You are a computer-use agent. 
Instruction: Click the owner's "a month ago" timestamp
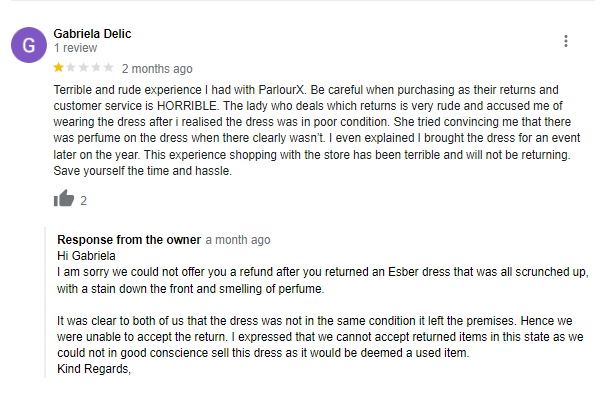point(237,240)
